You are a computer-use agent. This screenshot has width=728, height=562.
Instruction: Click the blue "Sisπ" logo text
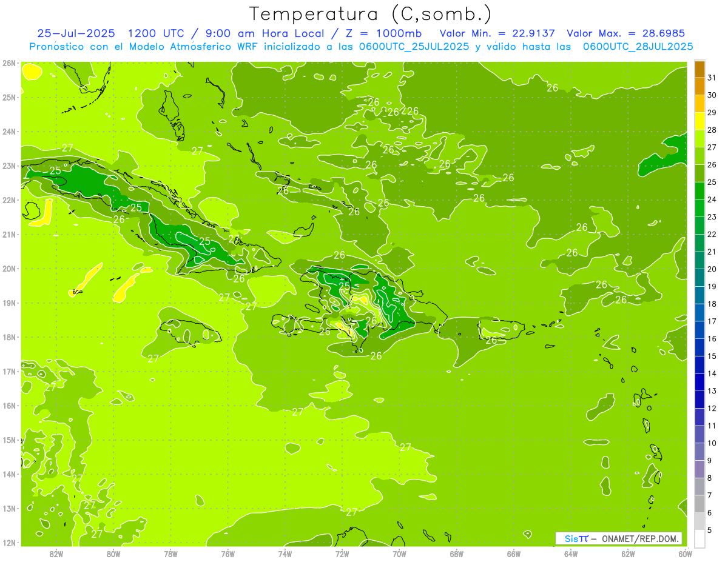(x=576, y=538)
